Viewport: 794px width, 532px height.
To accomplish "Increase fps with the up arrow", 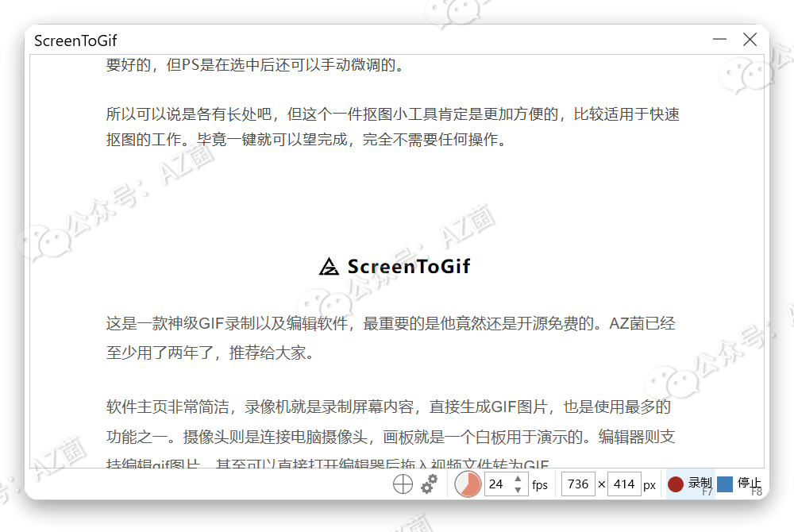I will click(x=518, y=478).
